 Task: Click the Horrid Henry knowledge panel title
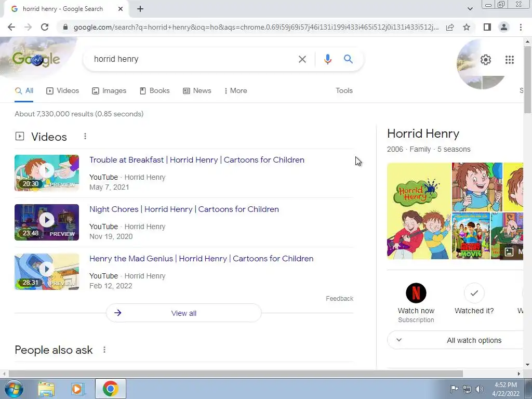click(x=423, y=134)
